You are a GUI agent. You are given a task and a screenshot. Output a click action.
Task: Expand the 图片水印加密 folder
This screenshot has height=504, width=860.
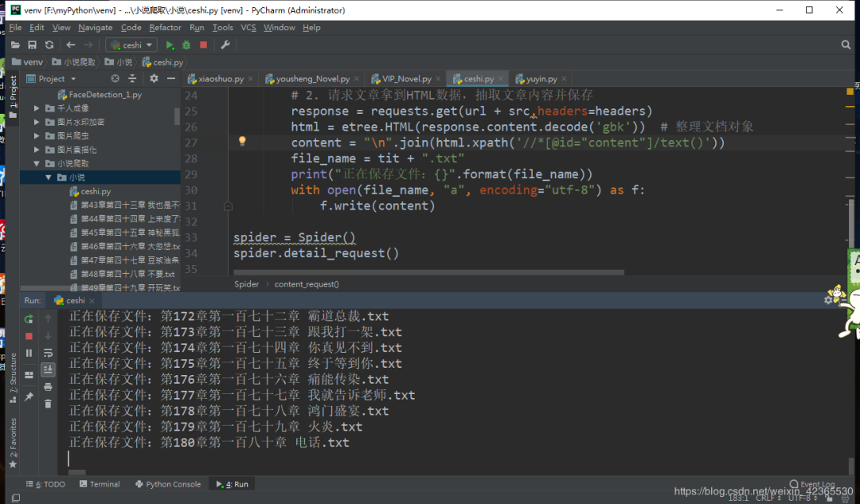37,122
